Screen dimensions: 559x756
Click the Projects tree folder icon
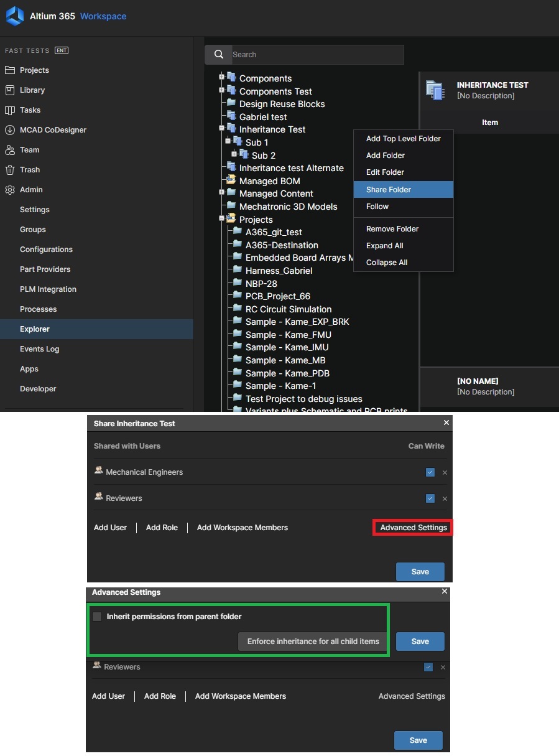231,219
